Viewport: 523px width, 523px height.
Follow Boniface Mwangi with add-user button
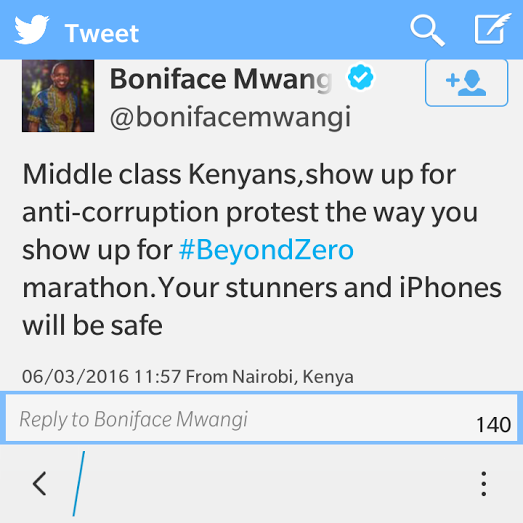466,83
